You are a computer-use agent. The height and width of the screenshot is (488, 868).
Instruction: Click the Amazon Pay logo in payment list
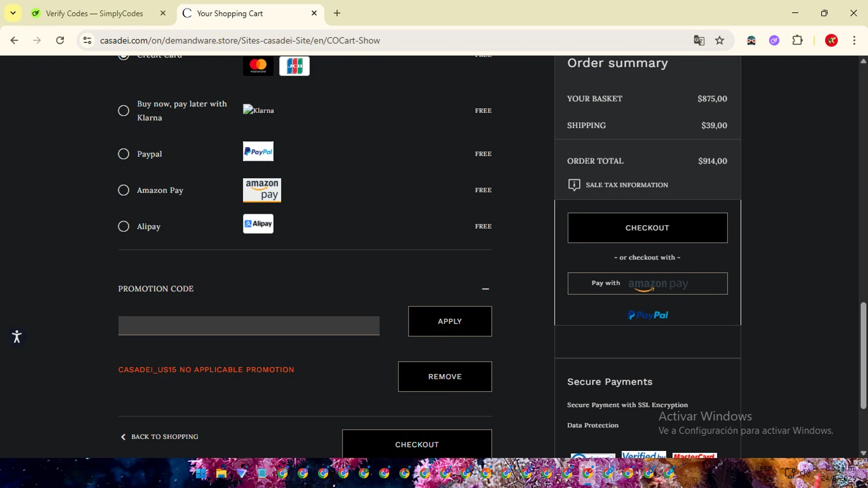click(x=262, y=190)
